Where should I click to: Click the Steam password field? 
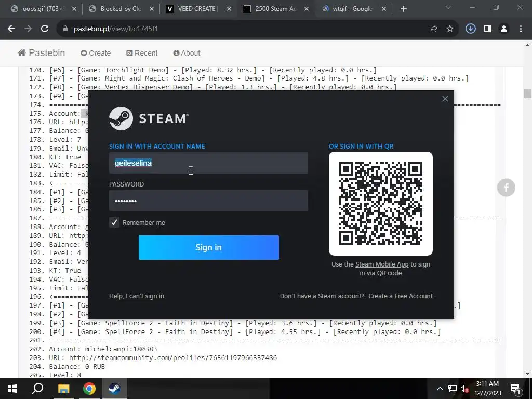(208, 201)
